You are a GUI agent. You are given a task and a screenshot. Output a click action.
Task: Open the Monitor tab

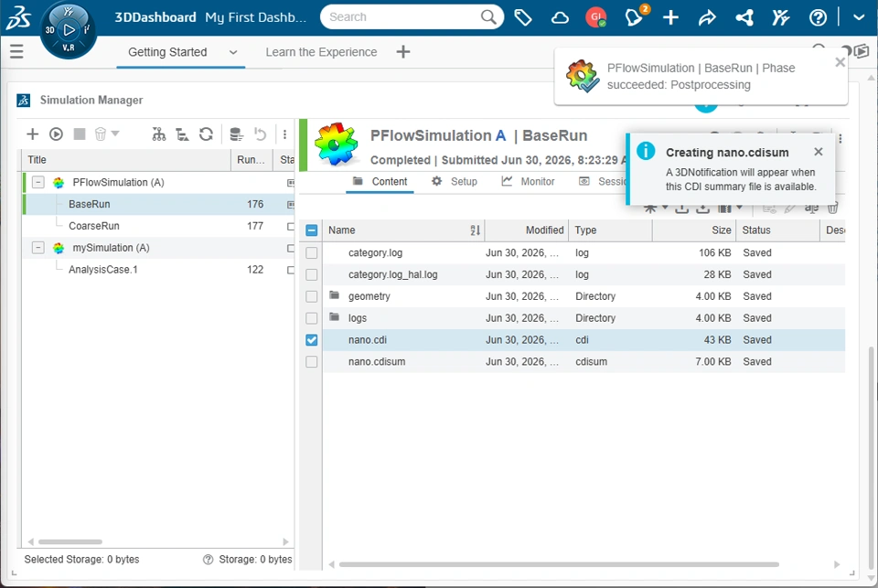tap(528, 181)
